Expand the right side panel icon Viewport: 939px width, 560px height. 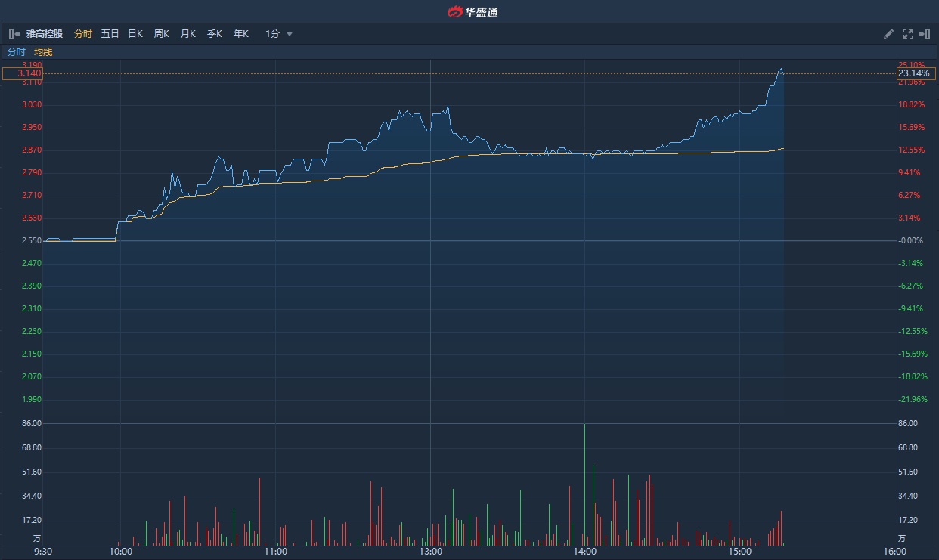tap(924, 34)
